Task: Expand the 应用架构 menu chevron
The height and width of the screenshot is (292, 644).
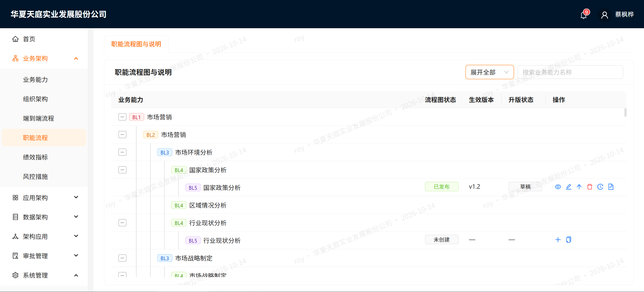Action: point(76,197)
